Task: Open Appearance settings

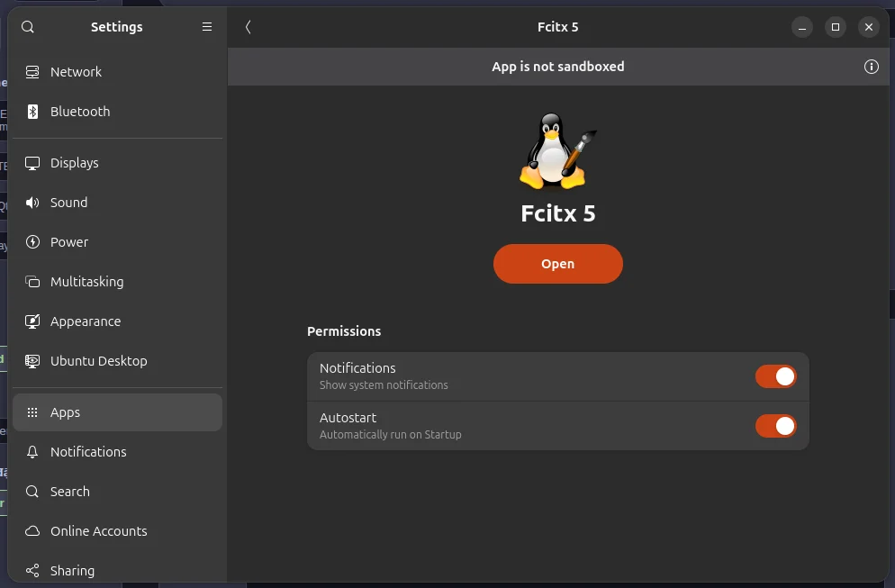Action: click(x=118, y=321)
